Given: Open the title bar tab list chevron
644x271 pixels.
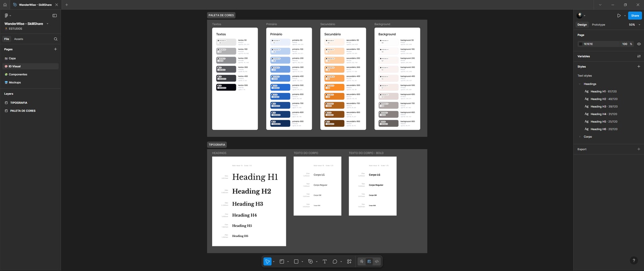Looking at the screenshot, I should pos(600,5).
